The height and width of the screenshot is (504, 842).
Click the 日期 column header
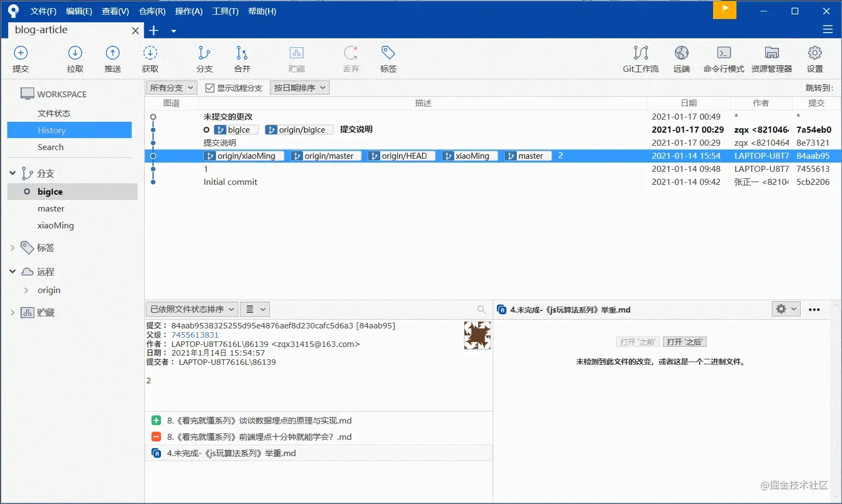(x=689, y=103)
